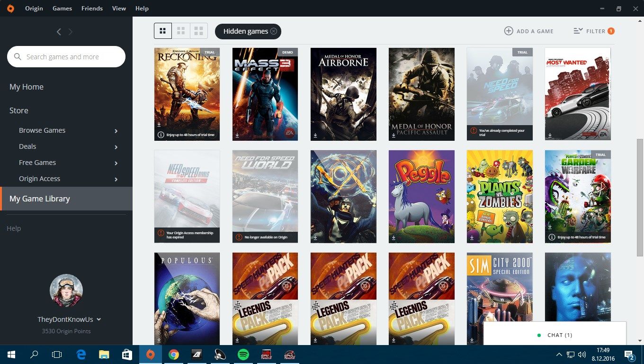Click the download icon on SimCity 2000
The height and width of the screenshot is (364, 644).
click(x=471, y=340)
